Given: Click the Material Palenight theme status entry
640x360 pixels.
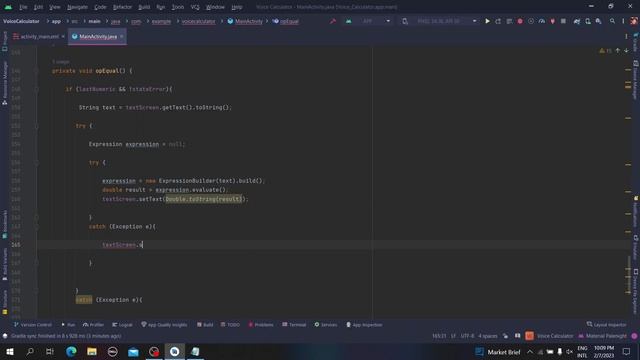Looking at the screenshot, I should 602,336.
